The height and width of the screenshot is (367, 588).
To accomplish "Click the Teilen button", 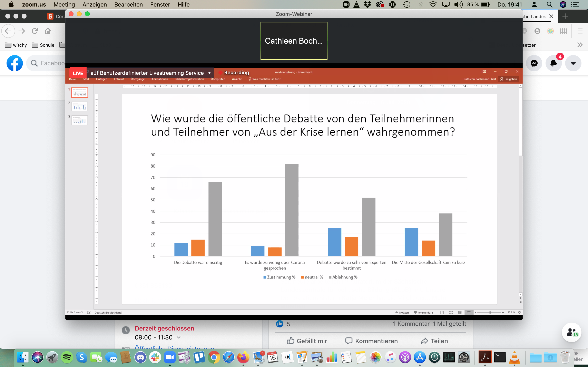I will point(434,341).
